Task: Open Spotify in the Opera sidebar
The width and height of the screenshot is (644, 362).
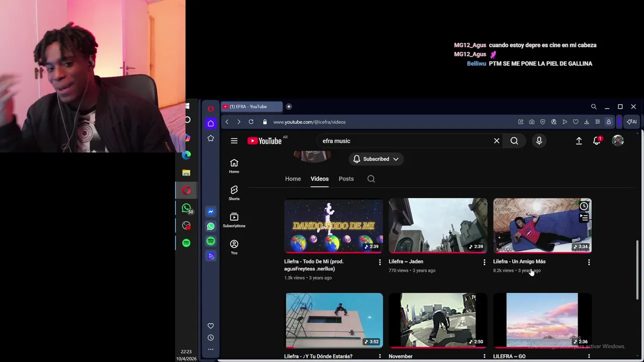Action: click(211, 241)
